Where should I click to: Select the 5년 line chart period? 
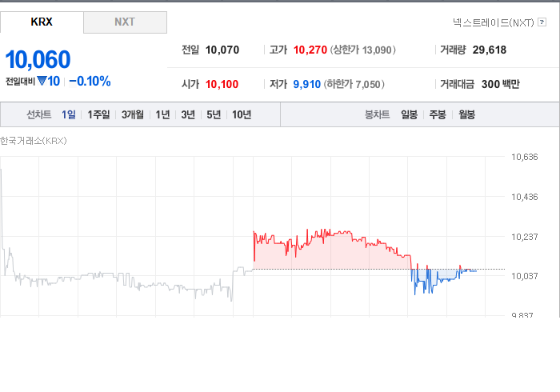214,114
